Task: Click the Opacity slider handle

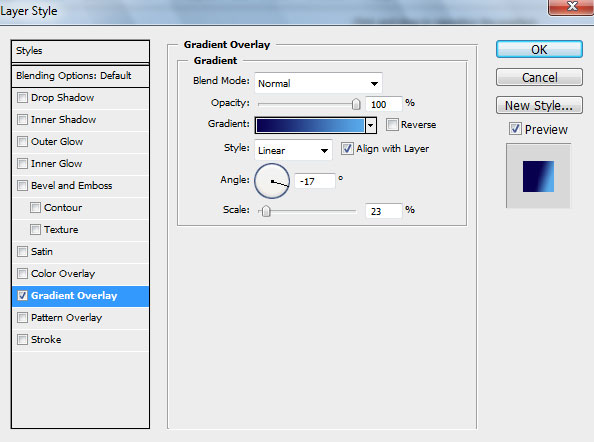Action: (x=356, y=104)
